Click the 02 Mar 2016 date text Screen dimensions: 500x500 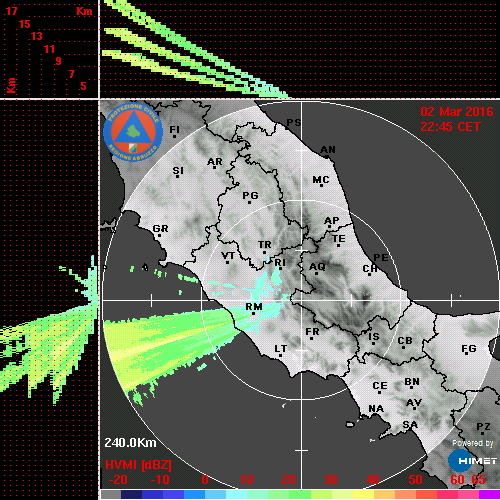(457, 112)
